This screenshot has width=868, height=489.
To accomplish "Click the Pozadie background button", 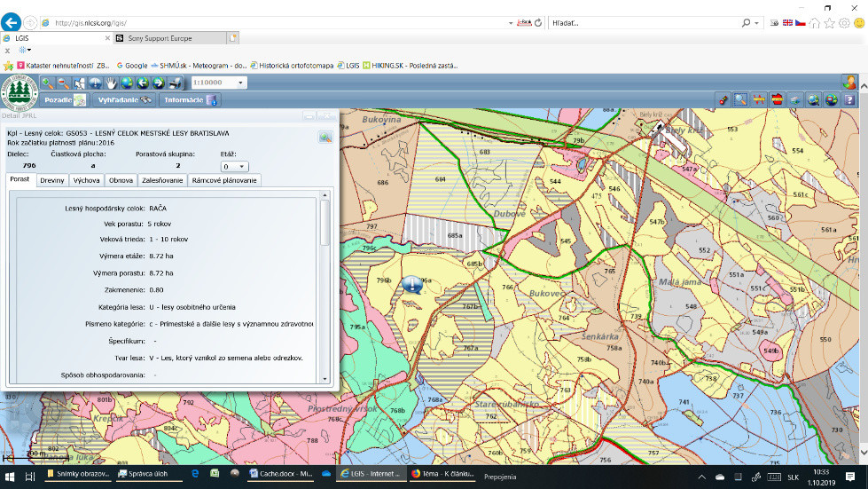I will tap(65, 100).
